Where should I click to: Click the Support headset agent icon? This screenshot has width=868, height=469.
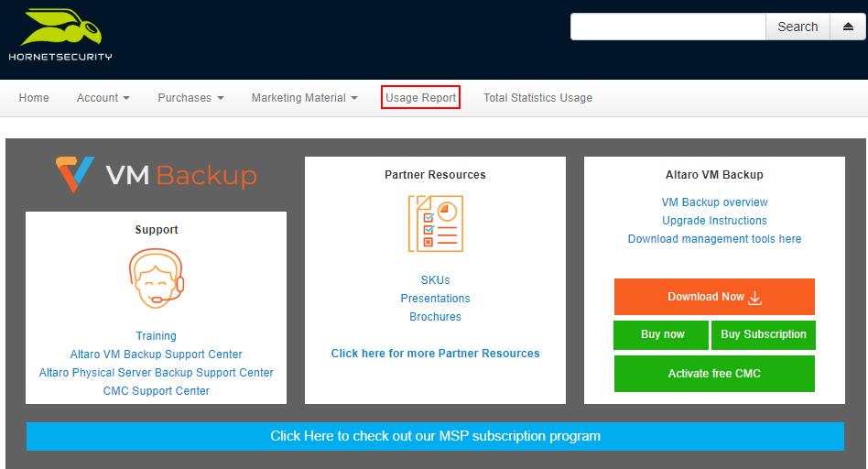(x=156, y=278)
